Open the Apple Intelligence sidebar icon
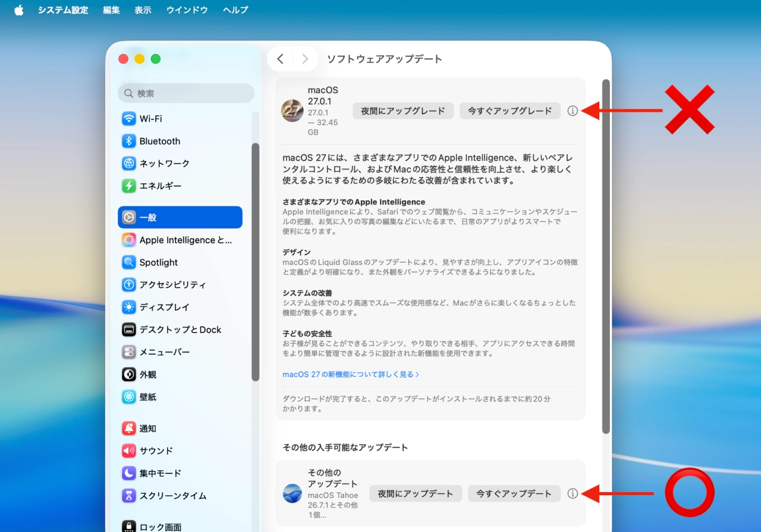 (129, 240)
